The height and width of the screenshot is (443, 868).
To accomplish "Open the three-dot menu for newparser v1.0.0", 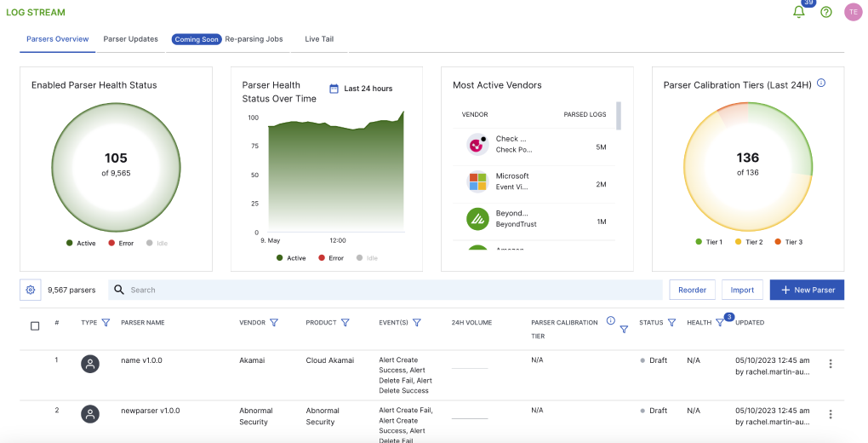I will click(x=831, y=414).
